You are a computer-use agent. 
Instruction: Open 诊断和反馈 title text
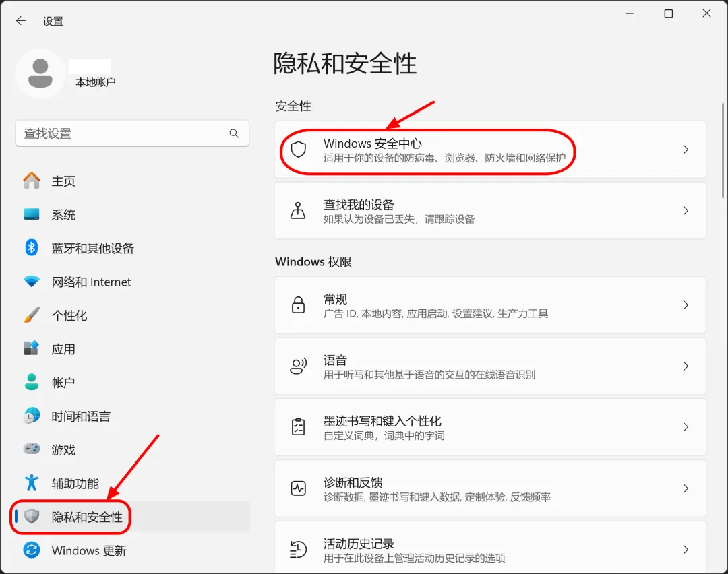point(353,482)
